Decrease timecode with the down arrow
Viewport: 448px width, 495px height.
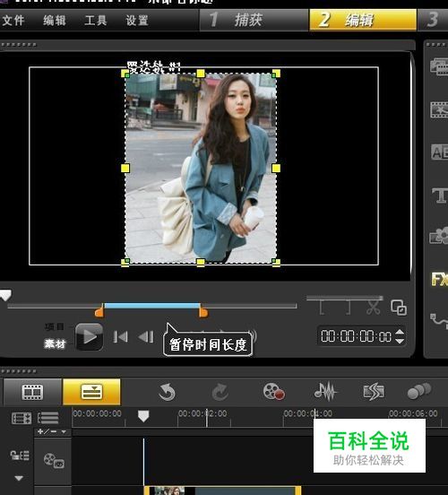(x=400, y=341)
